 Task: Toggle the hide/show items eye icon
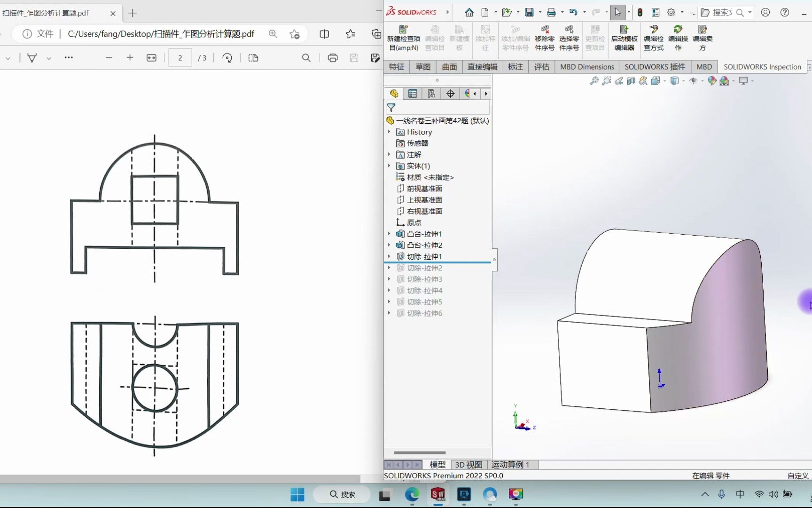point(693,81)
